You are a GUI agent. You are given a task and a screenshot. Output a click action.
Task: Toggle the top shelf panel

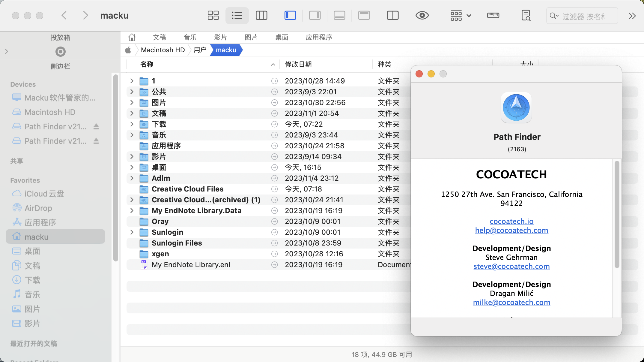[364, 15]
